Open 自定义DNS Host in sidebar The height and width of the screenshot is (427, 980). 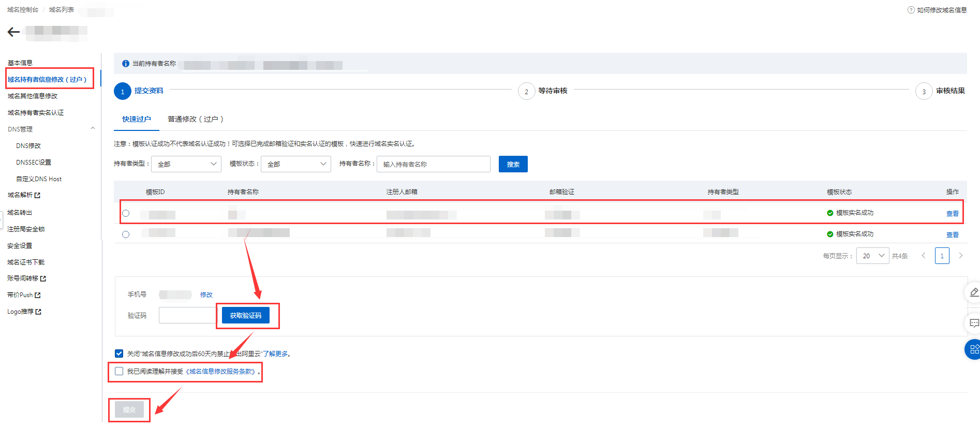[39, 179]
